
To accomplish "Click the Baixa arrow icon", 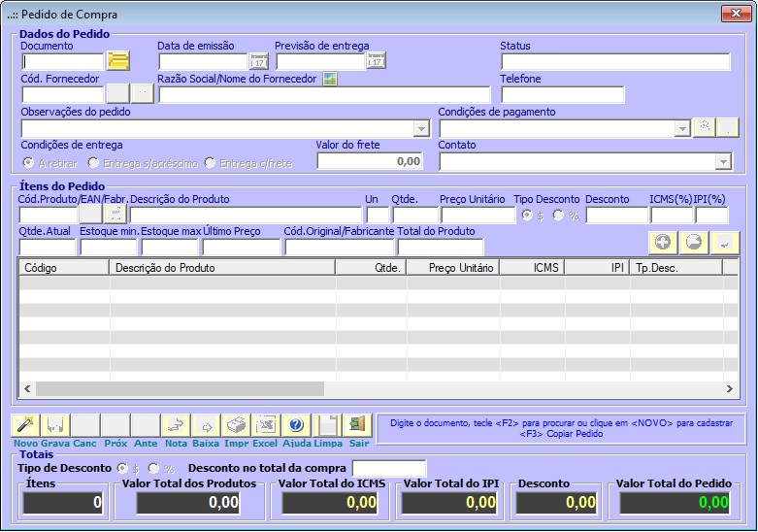I will point(206,425).
